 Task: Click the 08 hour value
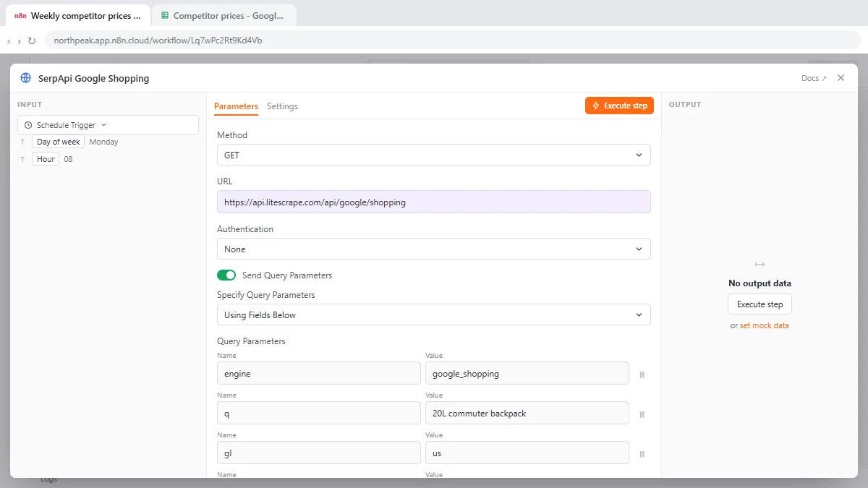pos(68,159)
